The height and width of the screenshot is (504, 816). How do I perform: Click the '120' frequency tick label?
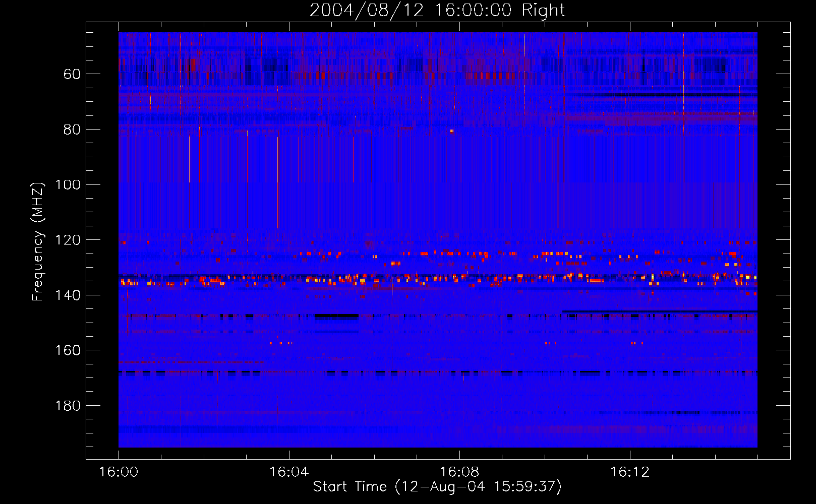tap(68, 240)
